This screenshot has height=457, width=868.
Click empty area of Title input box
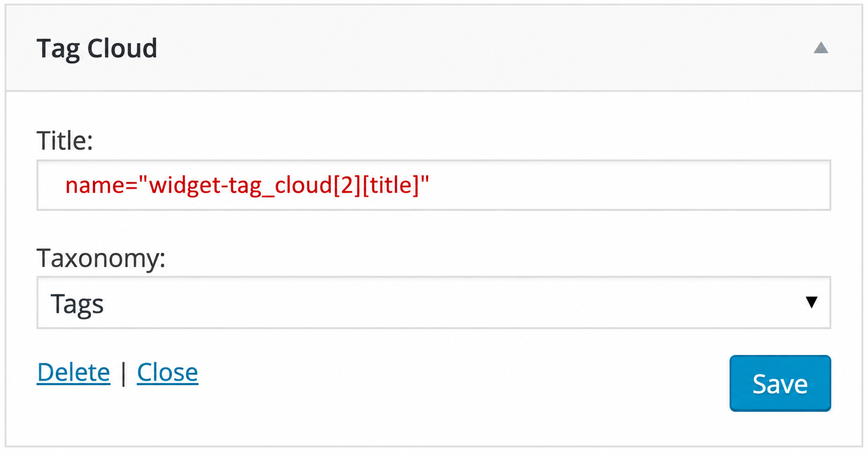(628, 185)
